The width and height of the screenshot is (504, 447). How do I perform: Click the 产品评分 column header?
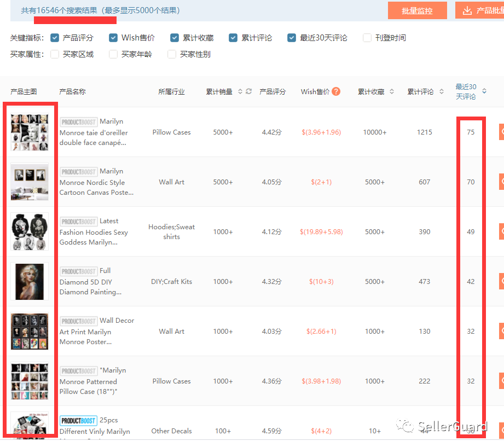coord(273,92)
